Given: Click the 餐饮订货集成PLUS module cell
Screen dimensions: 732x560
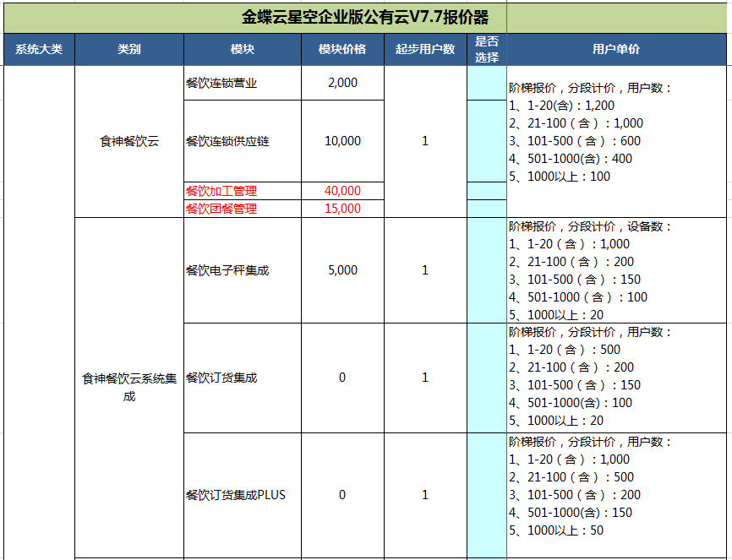Looking at the screenshot, I should (242, 495).
